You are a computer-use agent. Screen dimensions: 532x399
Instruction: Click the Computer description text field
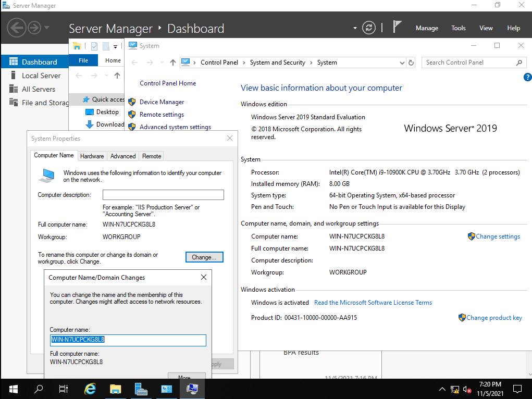coord(163,195)
